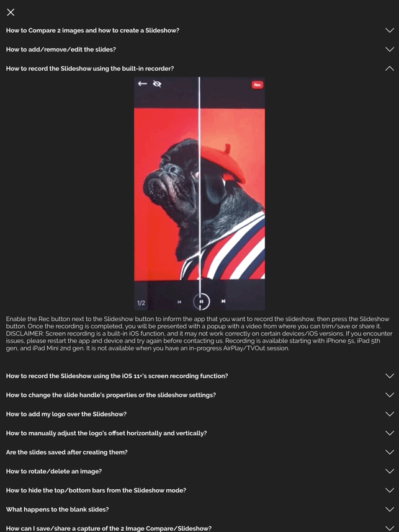Click the pug image in the preview
This screenshot has height=532, width=399.
coord(199,195)
